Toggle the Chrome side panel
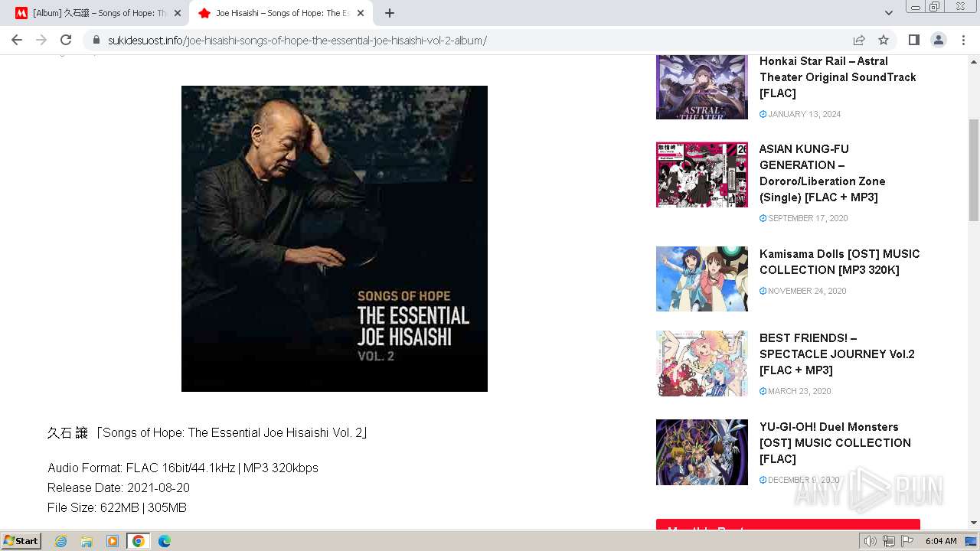 pos(913,40)
